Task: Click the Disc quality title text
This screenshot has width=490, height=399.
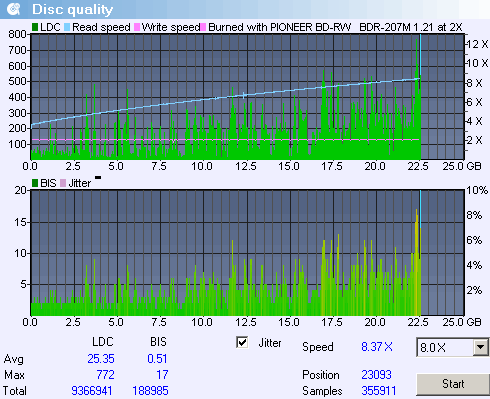Action: click(73, 9)
